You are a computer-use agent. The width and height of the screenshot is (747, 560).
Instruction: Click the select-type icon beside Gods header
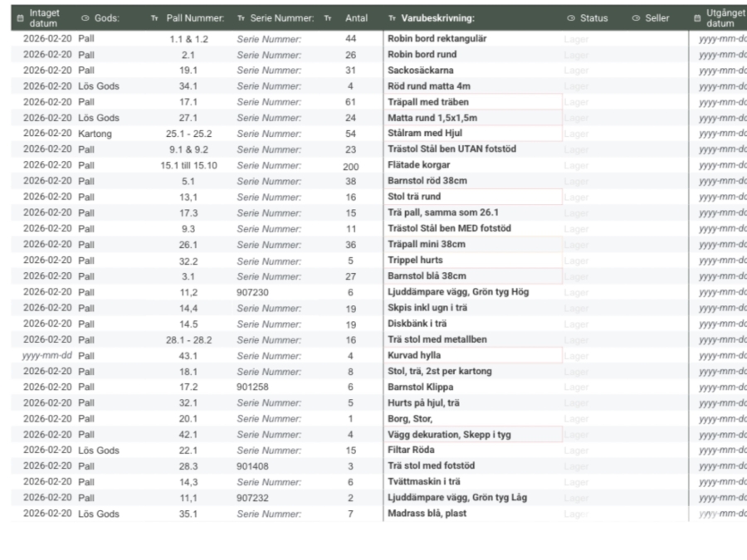pyautogui.click(x=85, y=17)
